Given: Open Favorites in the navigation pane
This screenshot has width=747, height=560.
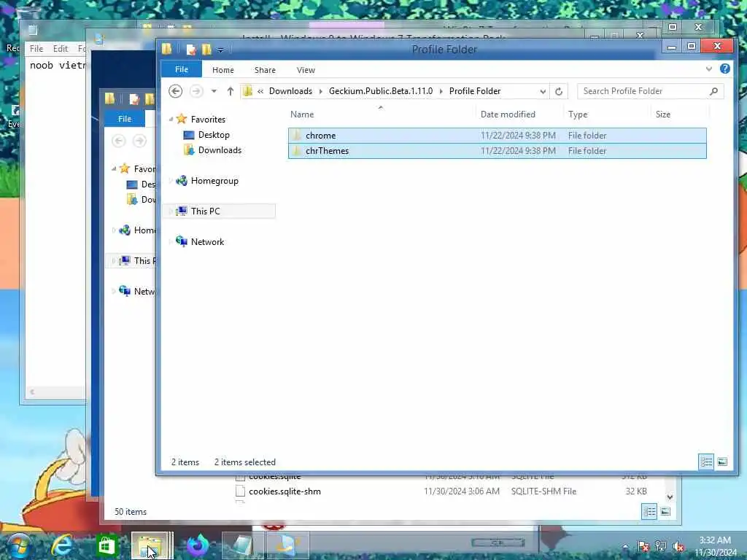Looking at the screenshot, I should [208, 119].
